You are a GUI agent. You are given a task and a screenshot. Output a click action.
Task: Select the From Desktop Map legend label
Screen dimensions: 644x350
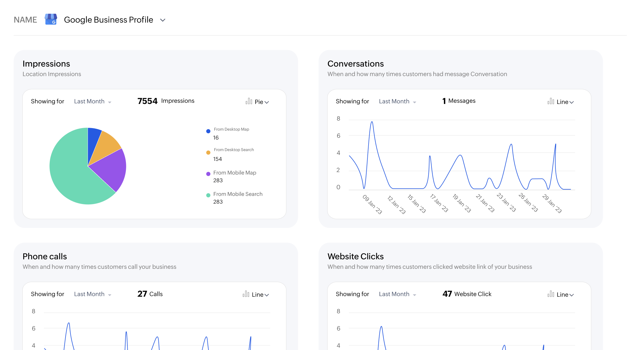tap(231, 129)
